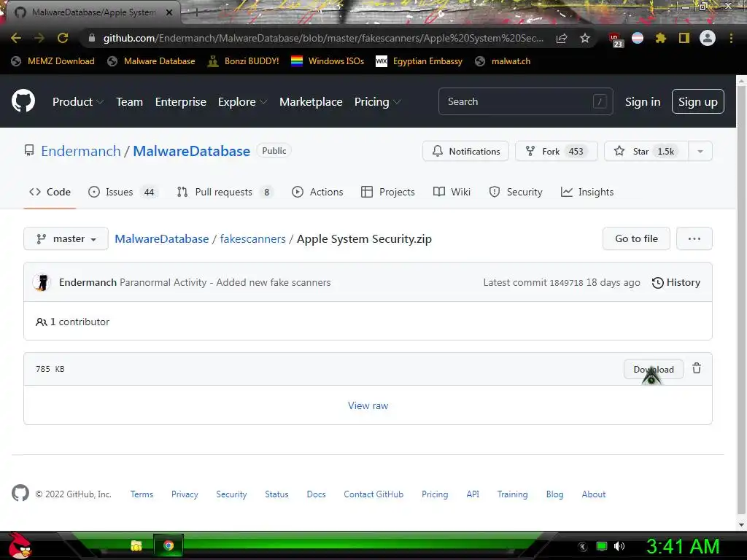Screen dimensions: 747x560
Task: Click Sign in
Action: (643, 102)
